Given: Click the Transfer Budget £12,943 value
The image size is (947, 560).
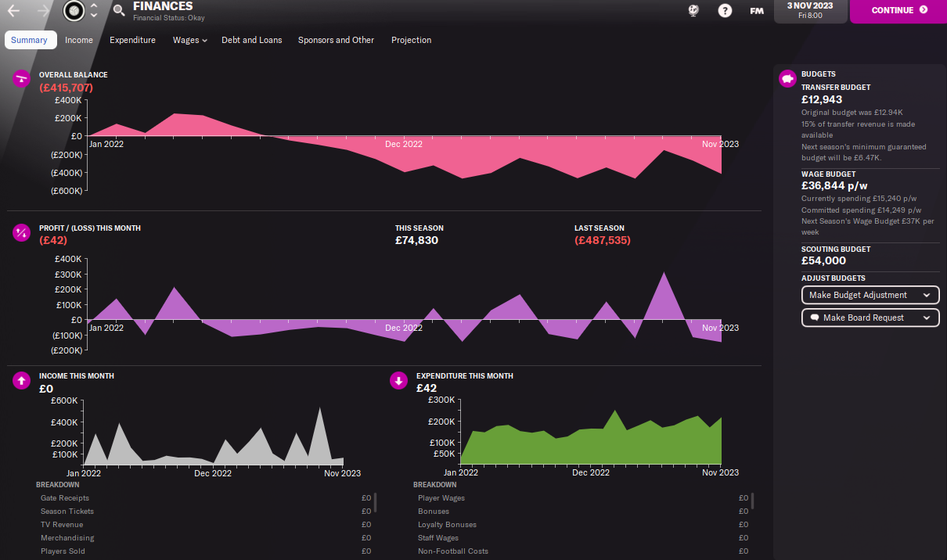Looking at the screenshot, I should tap(822, 99).
